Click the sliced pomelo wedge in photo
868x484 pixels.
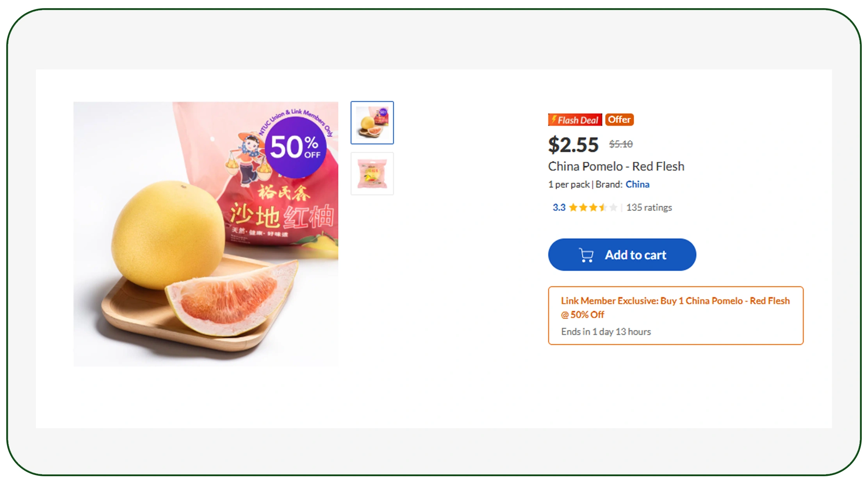230,301
